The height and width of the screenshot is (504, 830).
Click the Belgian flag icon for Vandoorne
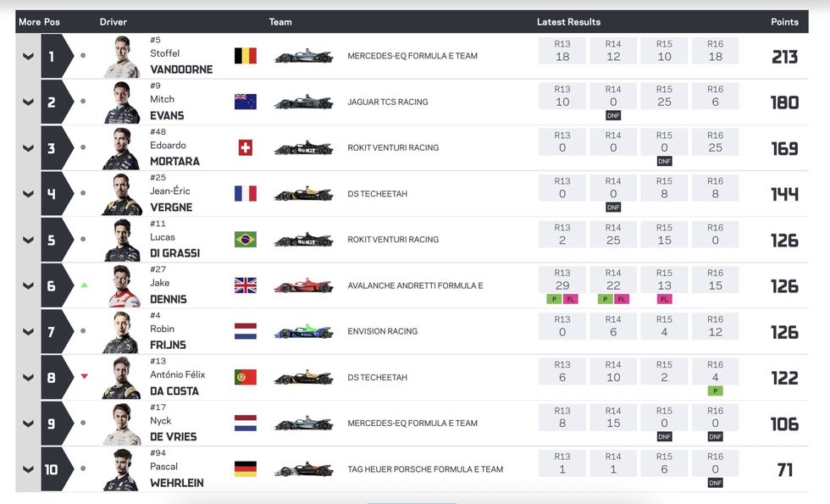point(245,56)
